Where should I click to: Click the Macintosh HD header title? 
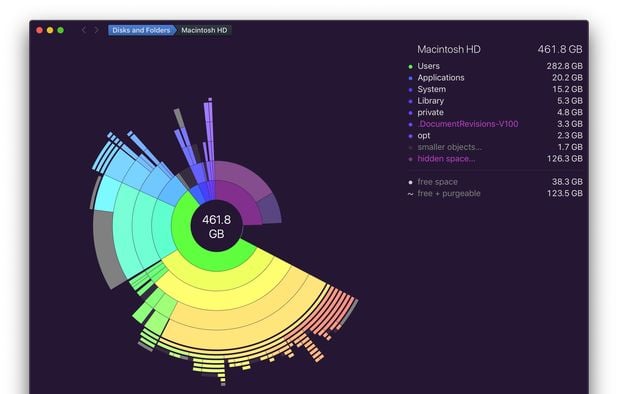(449, 49)
